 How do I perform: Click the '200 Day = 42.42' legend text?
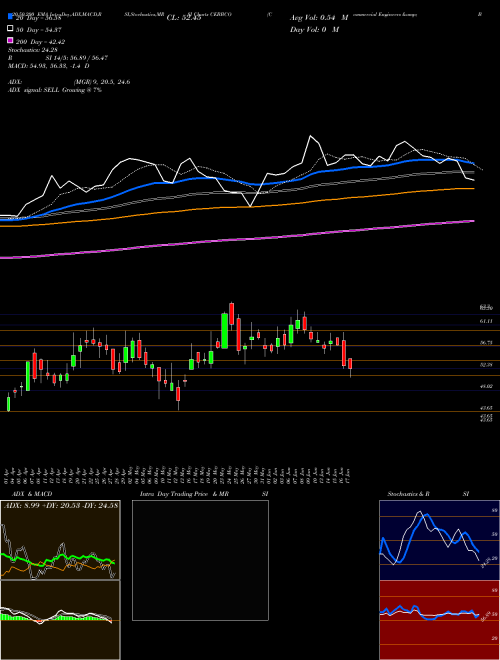pos(40,42)
